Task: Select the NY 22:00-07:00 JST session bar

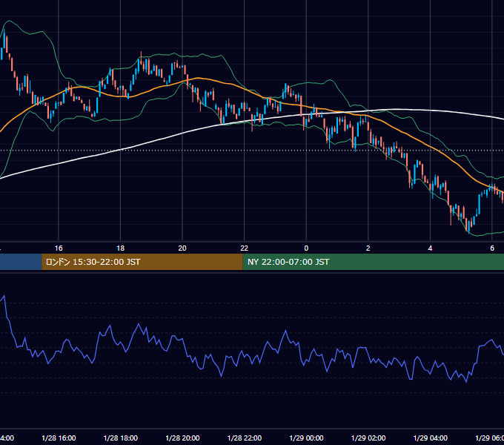Action: (x=373, y=262)
